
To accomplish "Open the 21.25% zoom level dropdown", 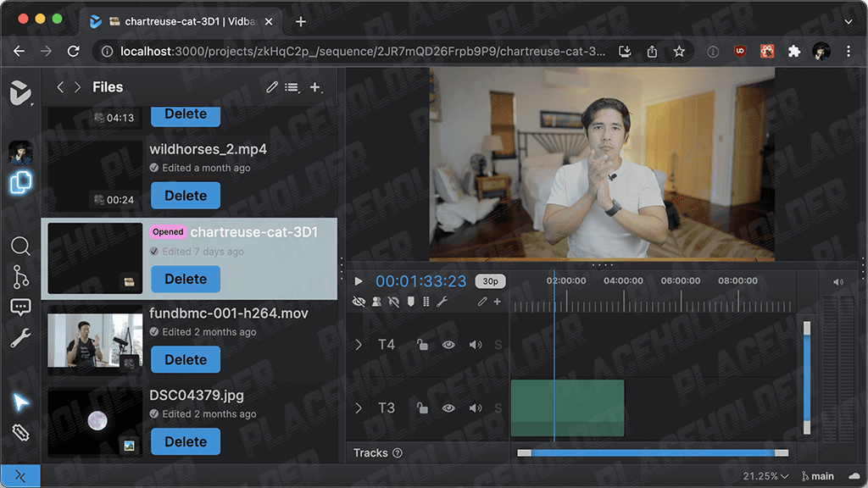I will 765,476.
